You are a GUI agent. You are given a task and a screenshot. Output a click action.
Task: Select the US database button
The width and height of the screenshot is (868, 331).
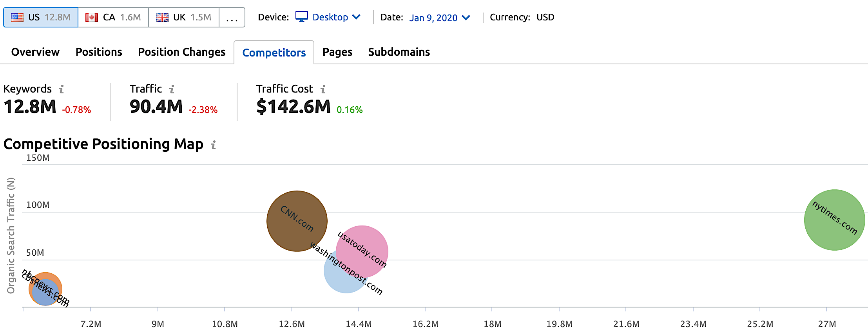tap(41, 17)
